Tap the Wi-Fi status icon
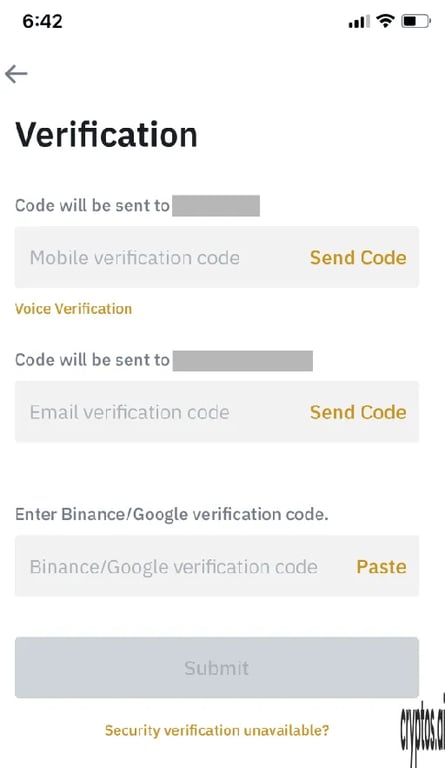The height and width of the screenshot is (768, 445). point(385,21)
